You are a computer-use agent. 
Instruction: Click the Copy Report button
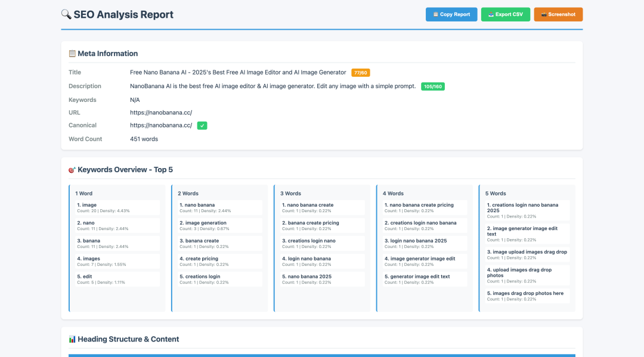tap(451, 14)
